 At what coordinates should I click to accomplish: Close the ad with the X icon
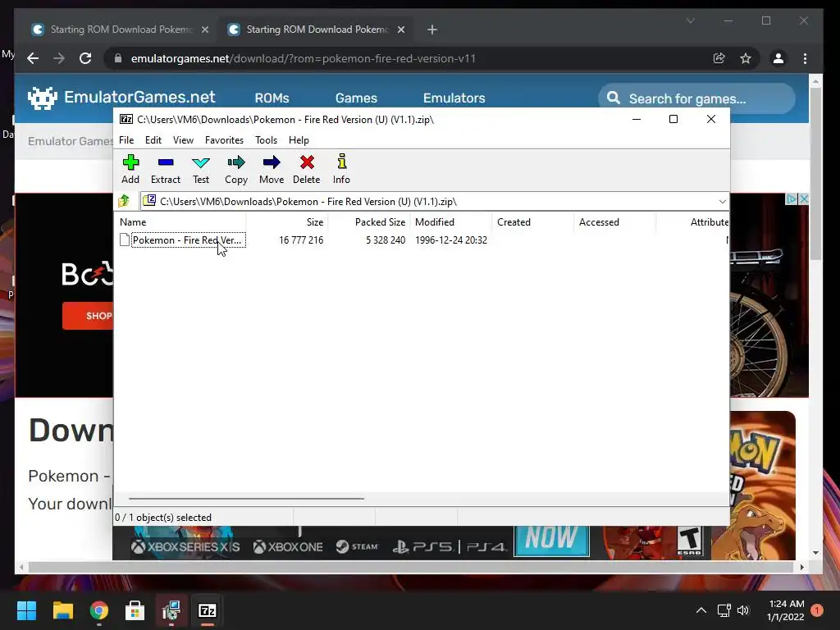[x=803, y=199]
